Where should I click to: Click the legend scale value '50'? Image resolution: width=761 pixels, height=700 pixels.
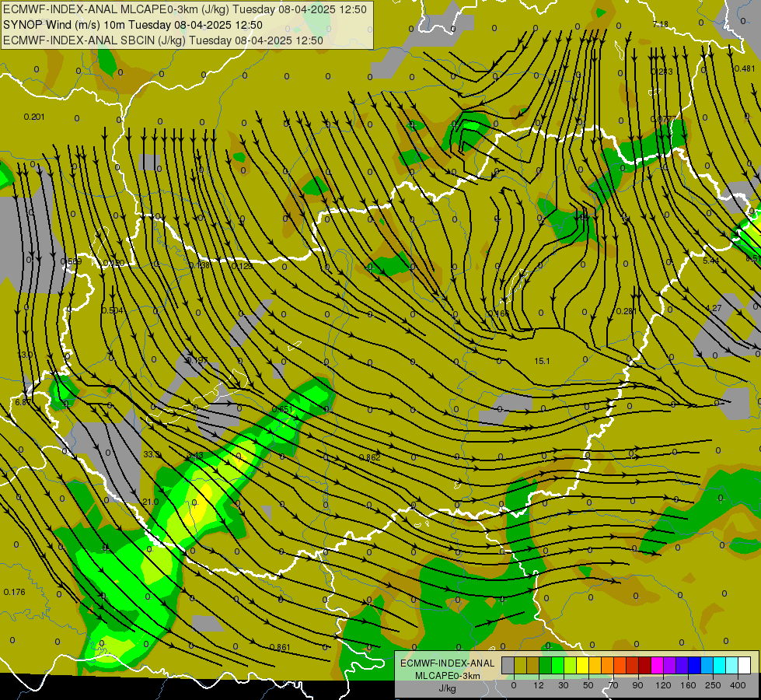tap(588, 685)
